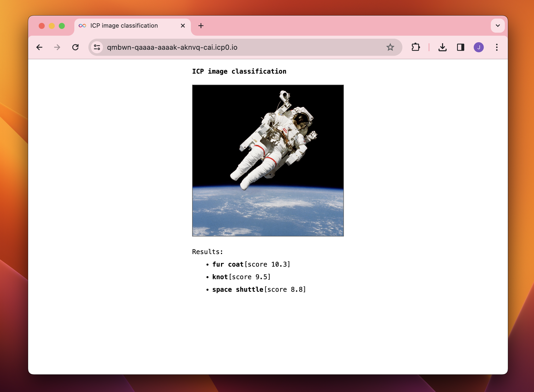The width and height of the screenshot is (534, 392).
Task: Toggle the browser side panel
Action: click(x=461, y=47)
